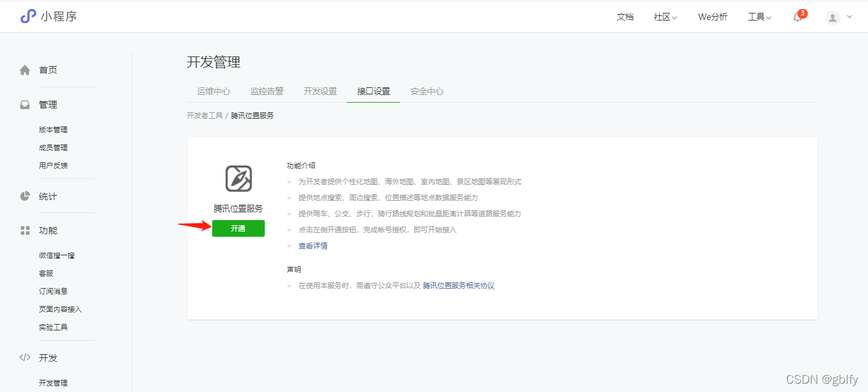Click the user avatar icon
This screenshot has width=868, height=392.
pyautogui.click(x=833, y=17)
